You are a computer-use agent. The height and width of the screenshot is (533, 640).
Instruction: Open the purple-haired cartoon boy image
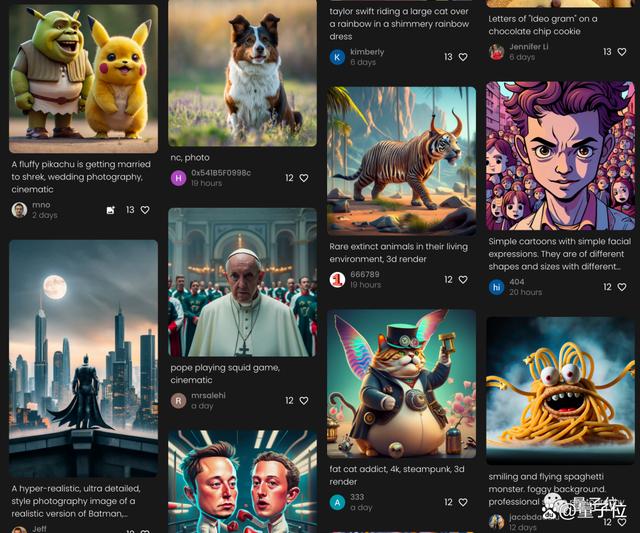560,156
